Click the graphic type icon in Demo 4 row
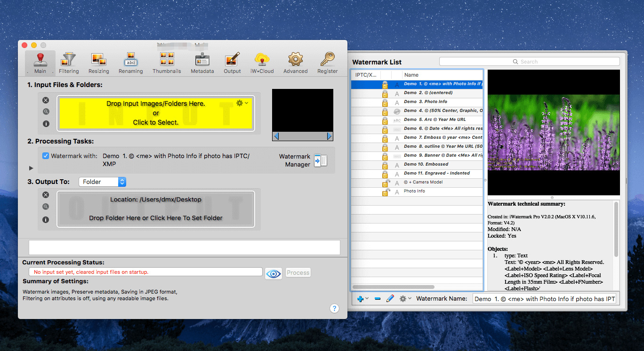The width and height of the screenshot is (644, 351). click(397, 111)
